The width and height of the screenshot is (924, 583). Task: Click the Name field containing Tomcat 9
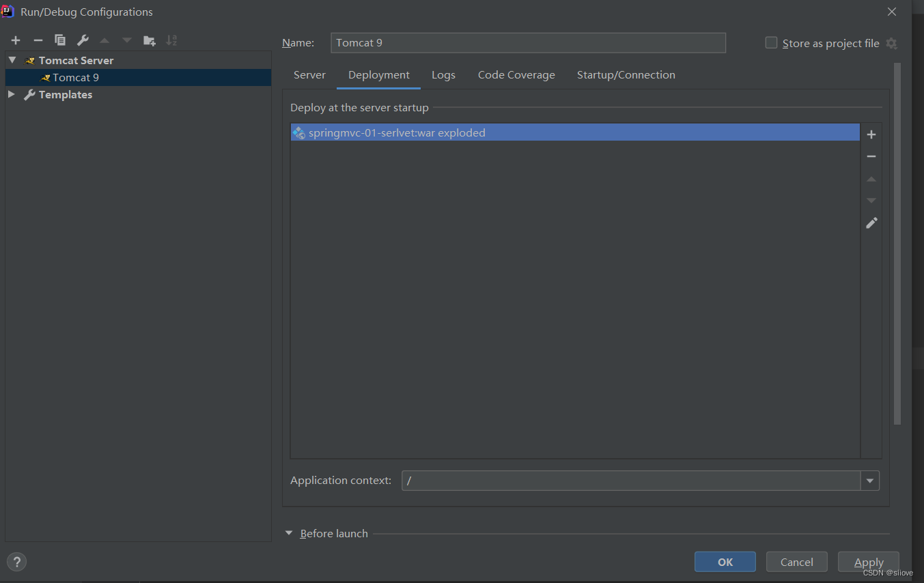(x=528, y=42)
